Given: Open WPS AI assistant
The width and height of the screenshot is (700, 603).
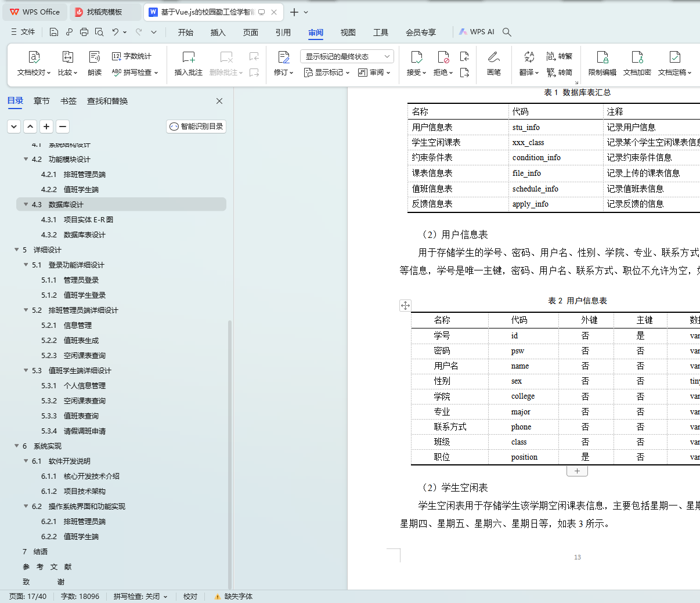Looking at the screenshot, I should (477, 32).
